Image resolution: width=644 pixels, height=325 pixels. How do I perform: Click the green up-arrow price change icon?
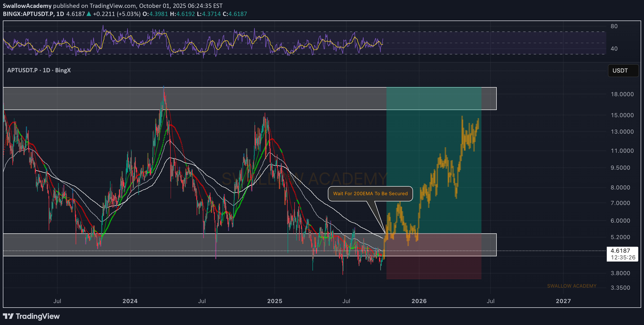pos(89,14)
